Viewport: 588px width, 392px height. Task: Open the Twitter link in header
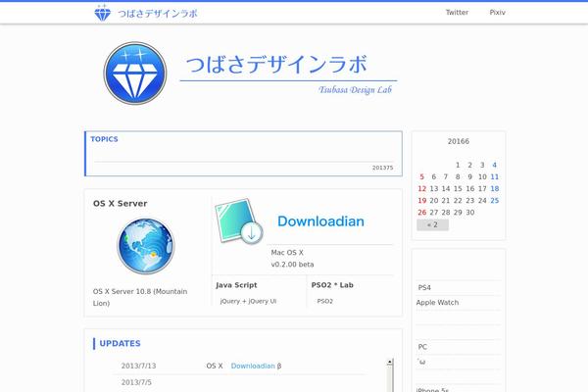457,13
